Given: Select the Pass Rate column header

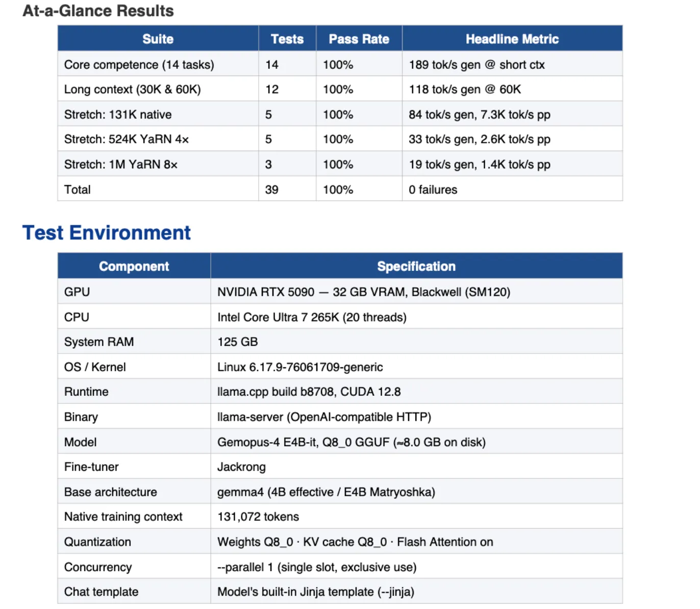Looking at the screenshot, I should pos(359,39).
